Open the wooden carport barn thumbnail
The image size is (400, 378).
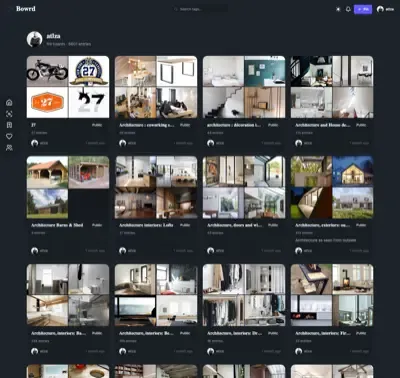[x=47, y=172]
